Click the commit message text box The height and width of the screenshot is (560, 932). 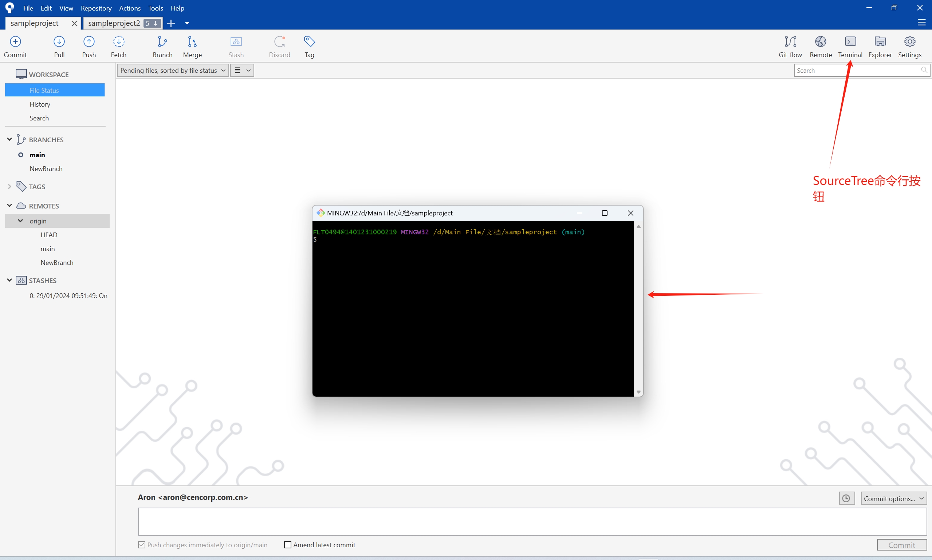pyautogui.click(x=532, y=521)
